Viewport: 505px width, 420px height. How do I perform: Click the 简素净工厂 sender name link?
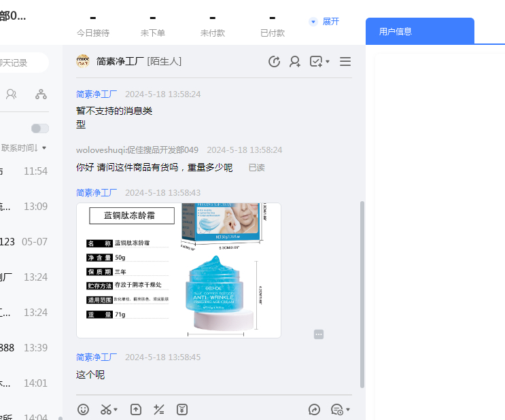pyautogui.click(x=97, y=94)
